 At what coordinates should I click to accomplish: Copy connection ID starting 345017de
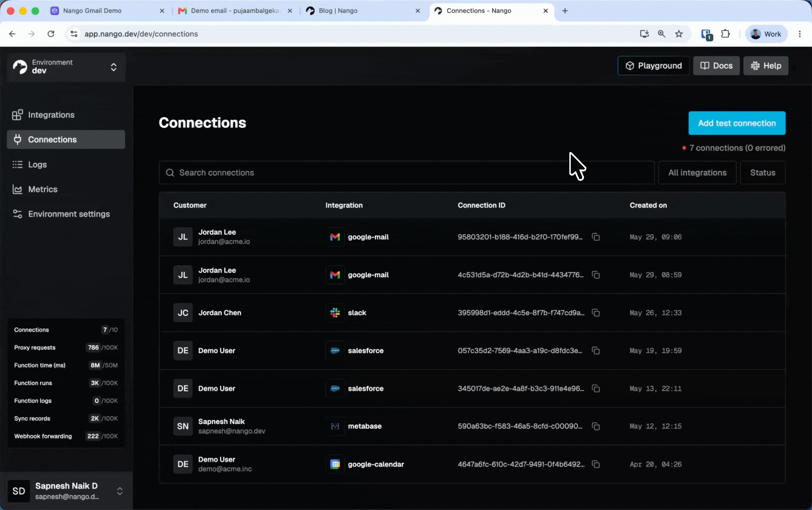(596, 388)
